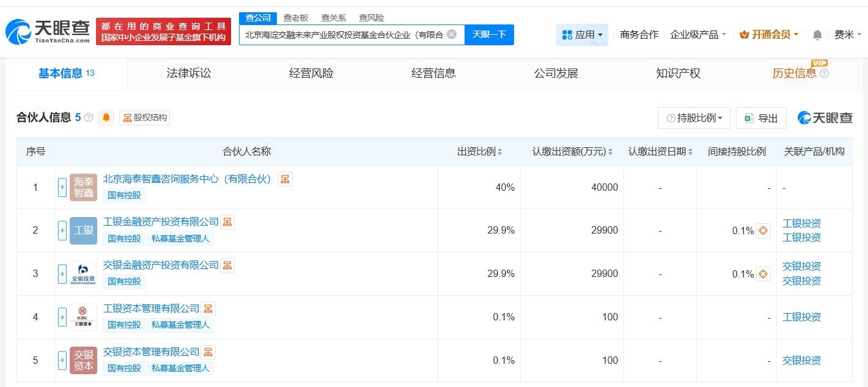Click the orange alert bell beside 合伙人信息
Screen dimensions: 868x387
click(x=106, y=118)
